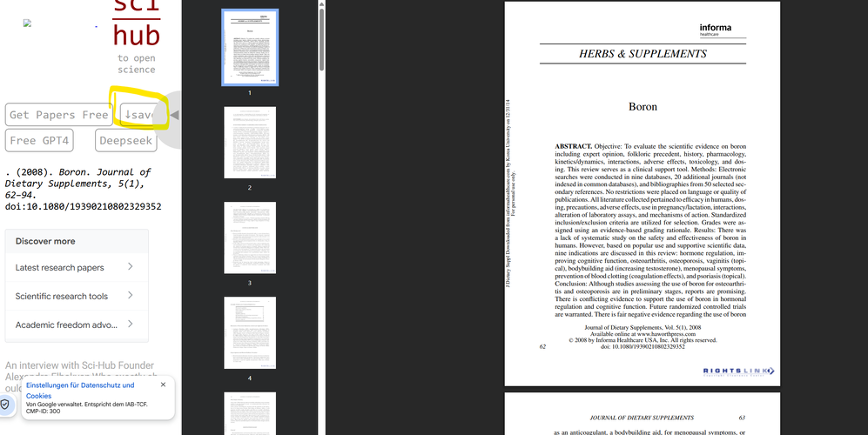Screen dimensions: 868x435
Task: Expand Latest research papers chevron
Action: coord(130,267)
